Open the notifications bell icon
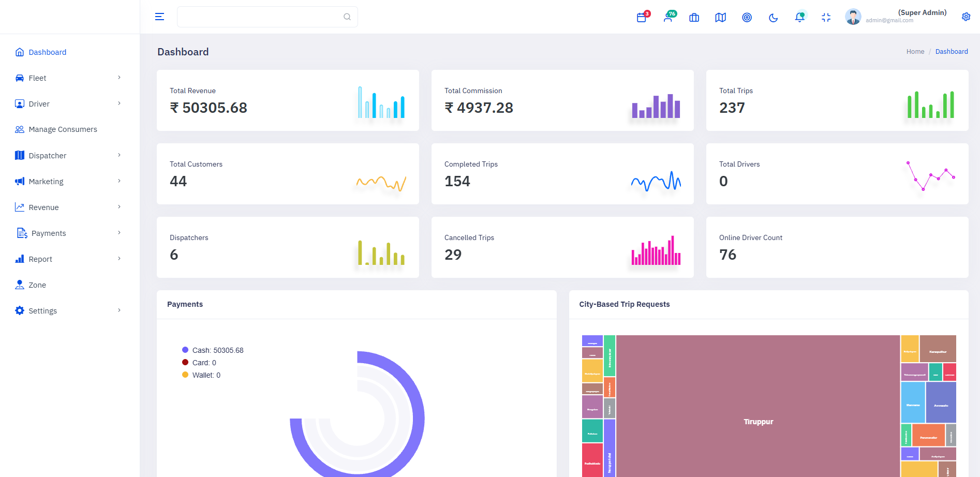The image size is (980, 477). click(x=800, y=18)
